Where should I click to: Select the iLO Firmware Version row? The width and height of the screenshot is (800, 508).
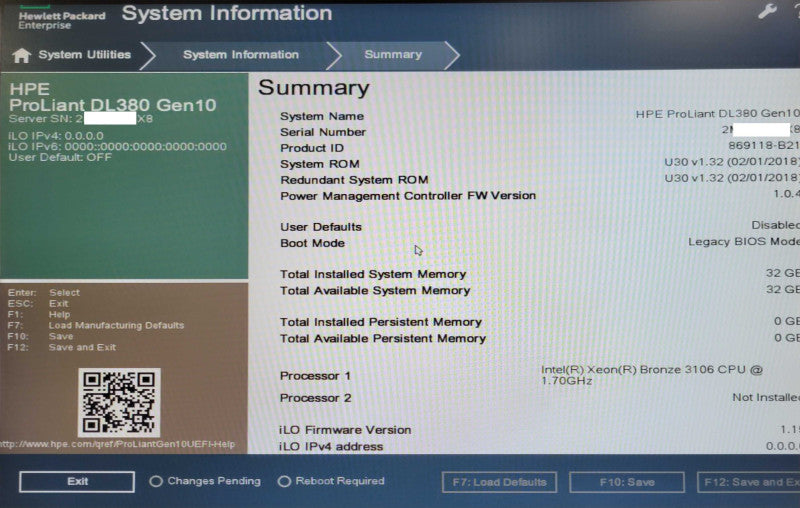pos(539,429)
